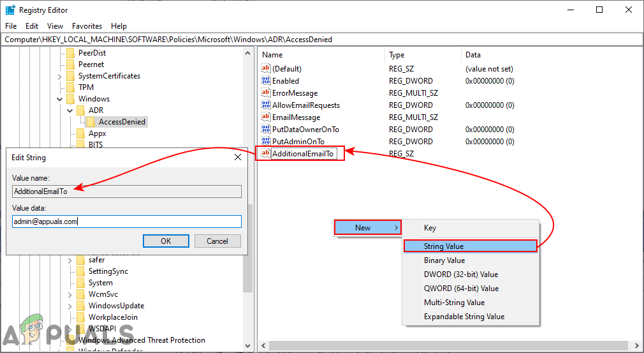This screenshot has width=644, height=353.
Task: Click the values pane left scroll arrow
Action: [x=263, y=345]
